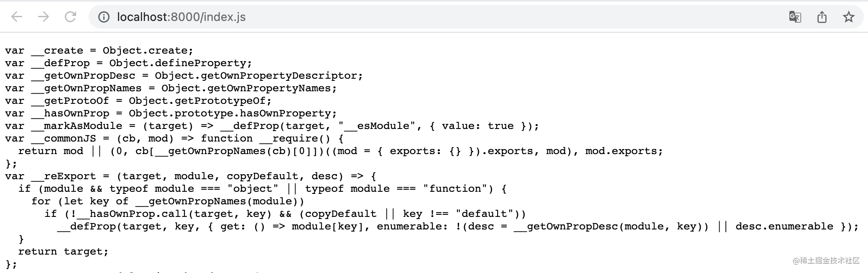Viewport: 868px width, 273px height.
Task: Click the __getOwnPropNames declaration line
Action: (x=171, y=88)
